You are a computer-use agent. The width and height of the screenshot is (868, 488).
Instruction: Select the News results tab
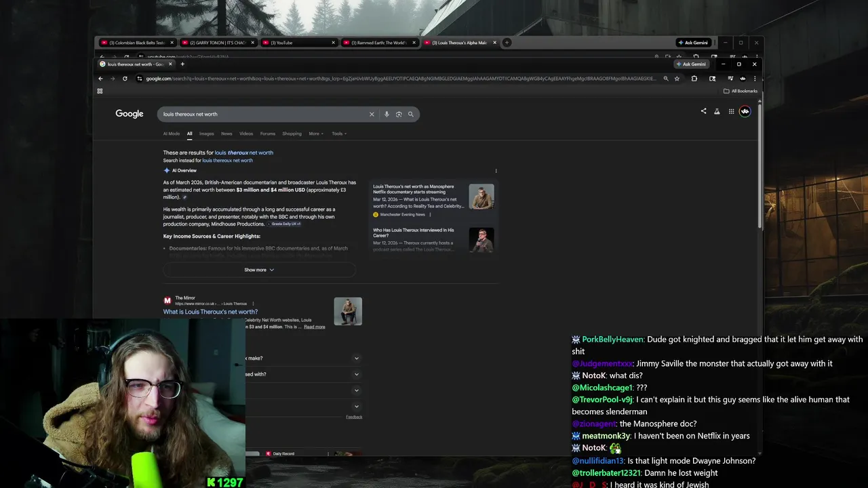coord(226,134)
